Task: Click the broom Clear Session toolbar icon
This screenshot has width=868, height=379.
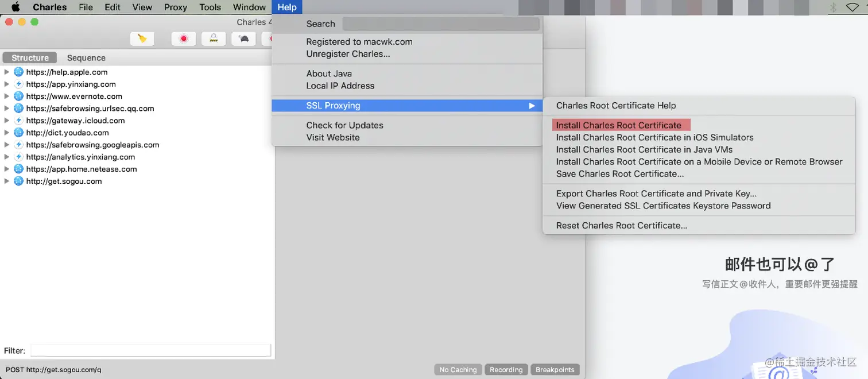Action: point(142,38)
